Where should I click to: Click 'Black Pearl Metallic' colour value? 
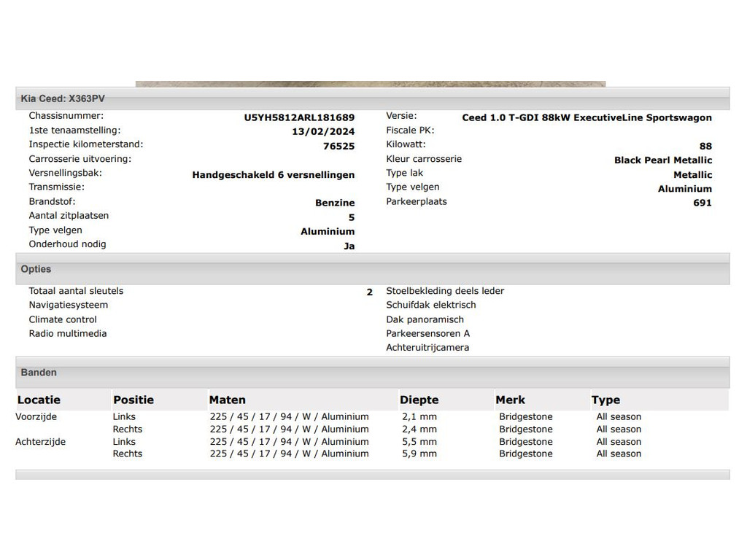tap(663, 160)
